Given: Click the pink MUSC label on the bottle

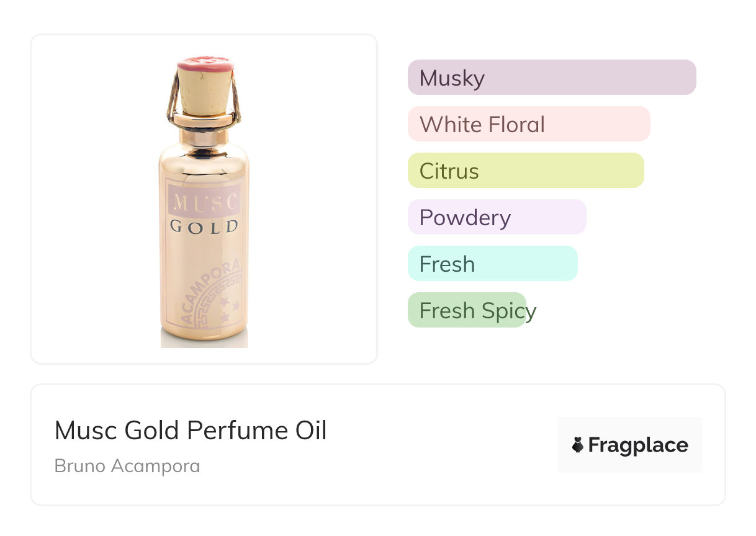Looking at the screenshot, I should click(204, 202).
